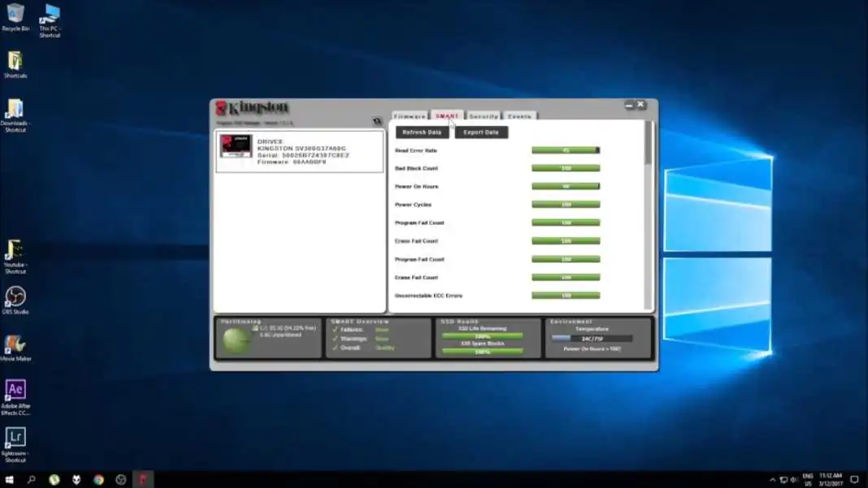
Task: Click the Power Cycles value bar
Action: coord(566,205)
